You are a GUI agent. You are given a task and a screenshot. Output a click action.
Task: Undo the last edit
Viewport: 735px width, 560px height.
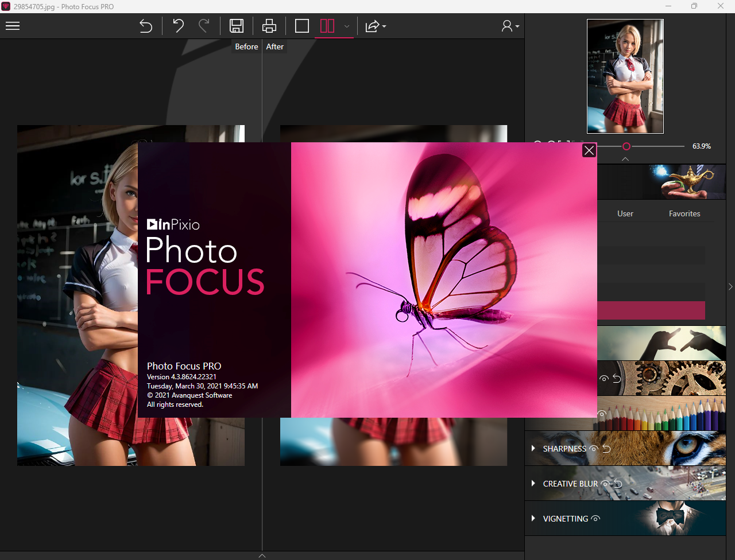tap(179, 26)
